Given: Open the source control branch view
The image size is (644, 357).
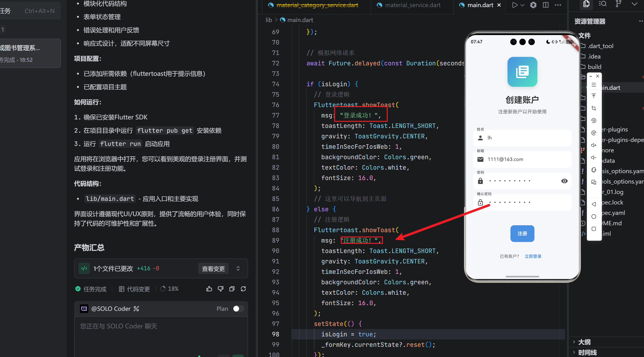Looking at the screenshot, I should (618, 4).
